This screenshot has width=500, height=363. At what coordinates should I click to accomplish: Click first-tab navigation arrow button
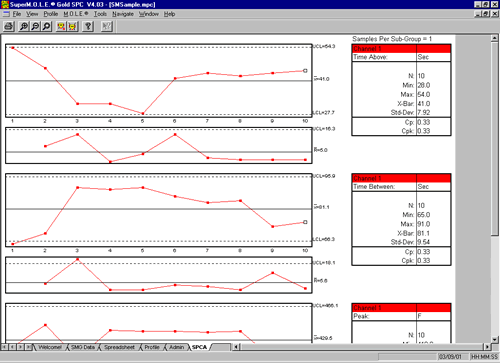4,347
